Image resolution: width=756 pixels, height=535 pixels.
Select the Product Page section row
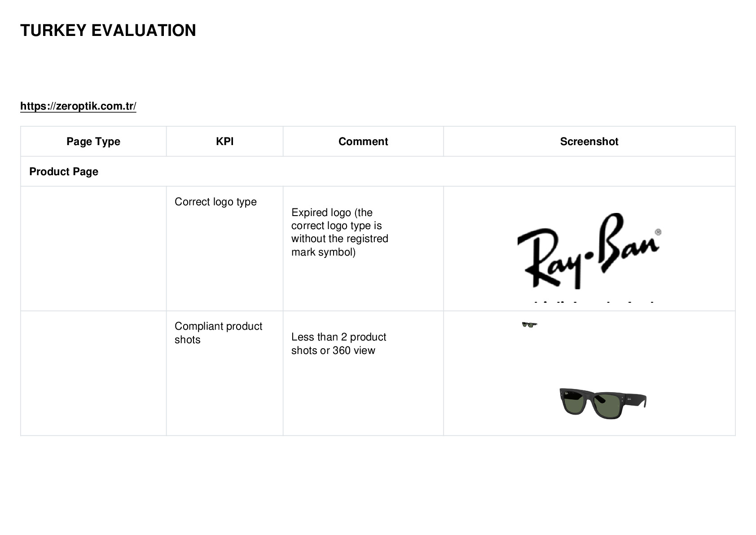(x=378, y=172)
